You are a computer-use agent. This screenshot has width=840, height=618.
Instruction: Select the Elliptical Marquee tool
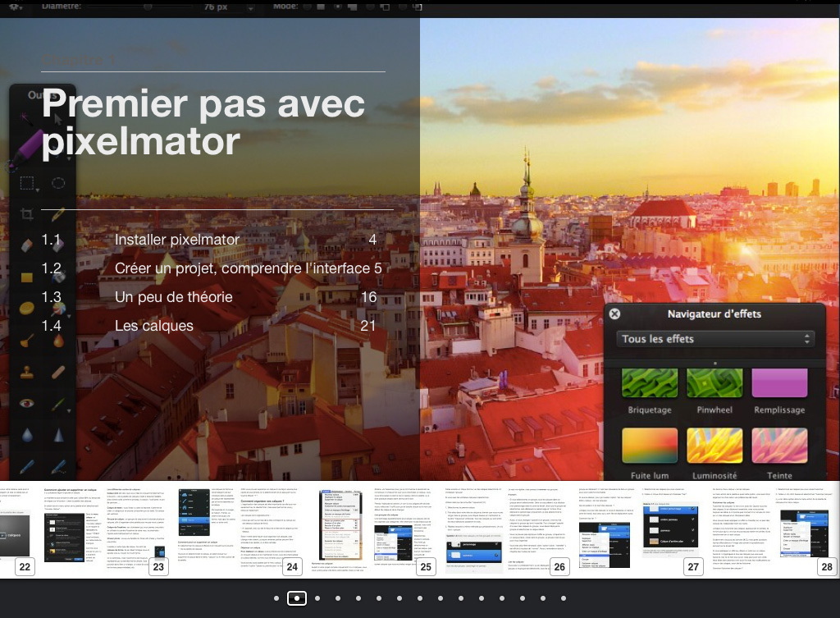[58, 183]
